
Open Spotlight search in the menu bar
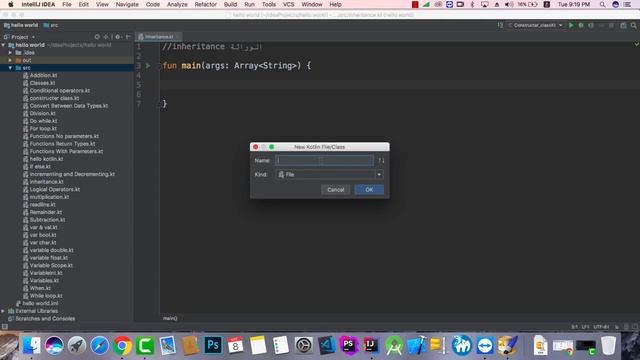coord(602,4)
